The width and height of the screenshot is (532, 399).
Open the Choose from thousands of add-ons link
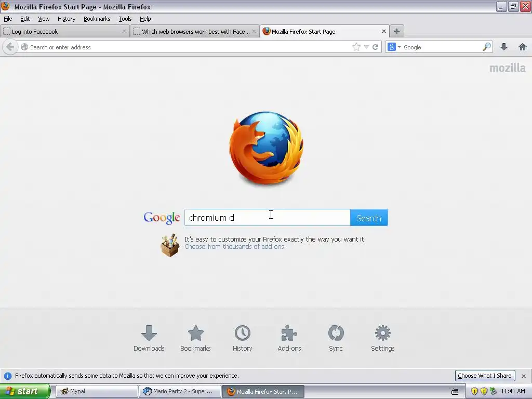click(x=234, y=247)
